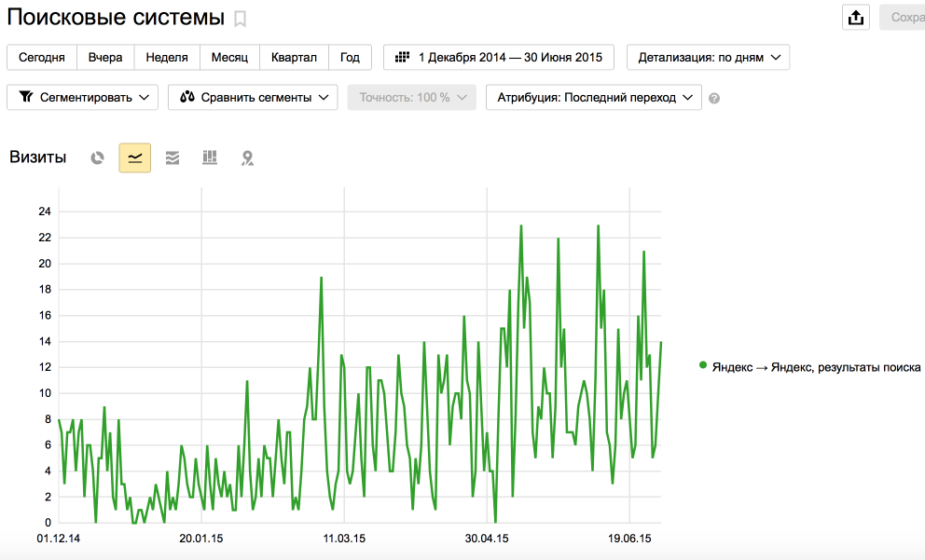Open the Сегментировать dropdown
The image size is (925, 560).
(x=82, y=98)
